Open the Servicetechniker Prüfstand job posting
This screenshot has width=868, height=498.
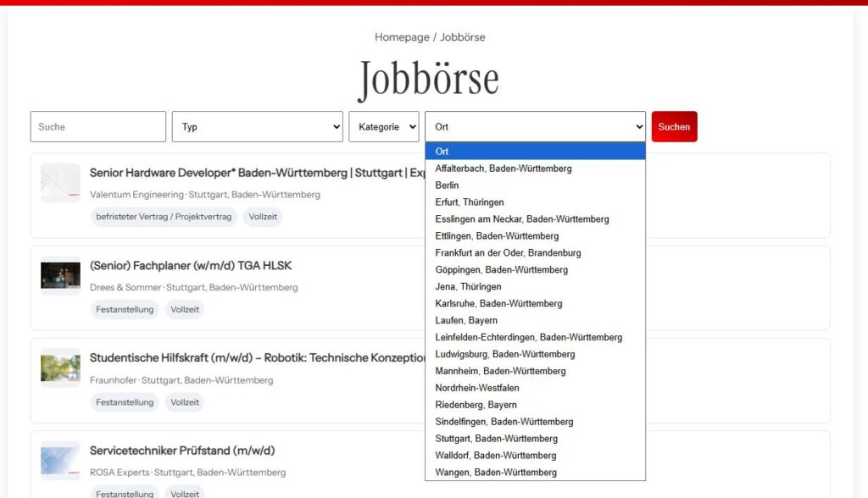coord(182,451)
